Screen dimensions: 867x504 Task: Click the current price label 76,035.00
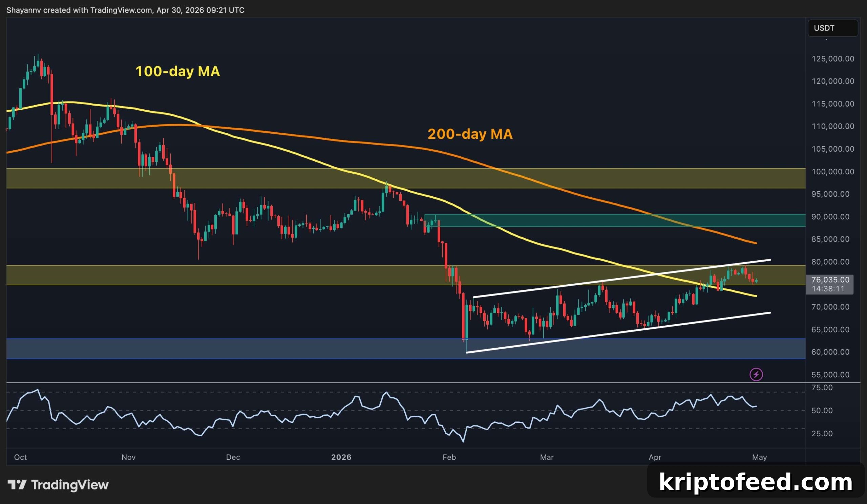(x=830, y=280)
